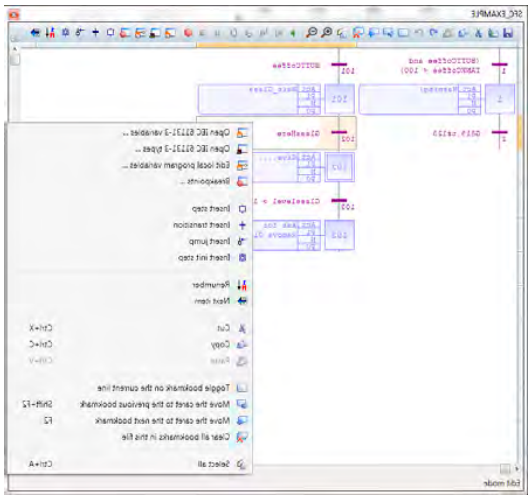Select Insert transition in context menu
The width and height of the screenshot is (530, 495).
tap(130, 225)
